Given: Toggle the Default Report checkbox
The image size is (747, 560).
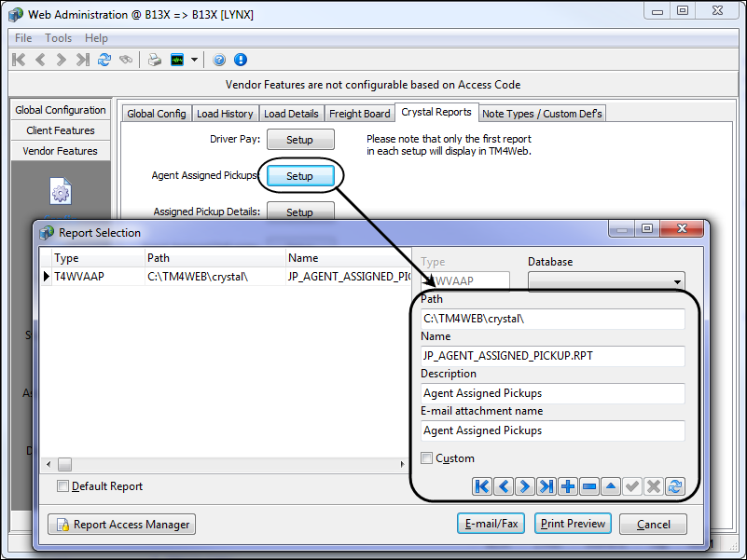Looking at the screenshot, I should pyautogui.click(x=62, y=486).
